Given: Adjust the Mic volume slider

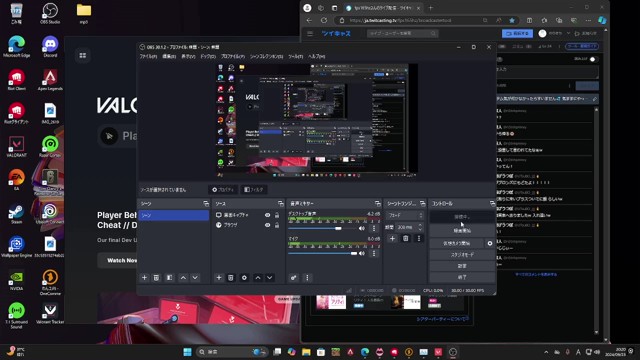Looking at the screenshot, I should pos(323,253).
